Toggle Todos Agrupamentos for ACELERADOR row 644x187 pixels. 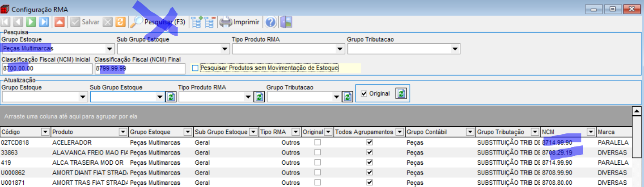click(x=369, y=142)
